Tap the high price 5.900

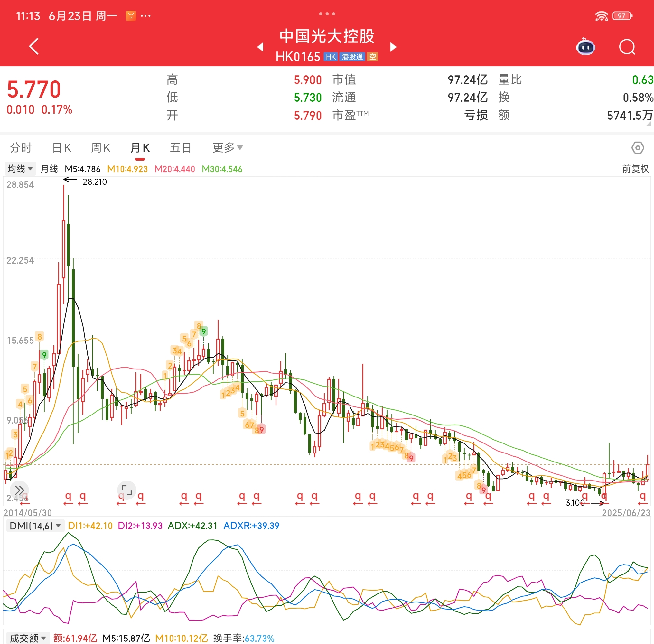click(308, 80)
